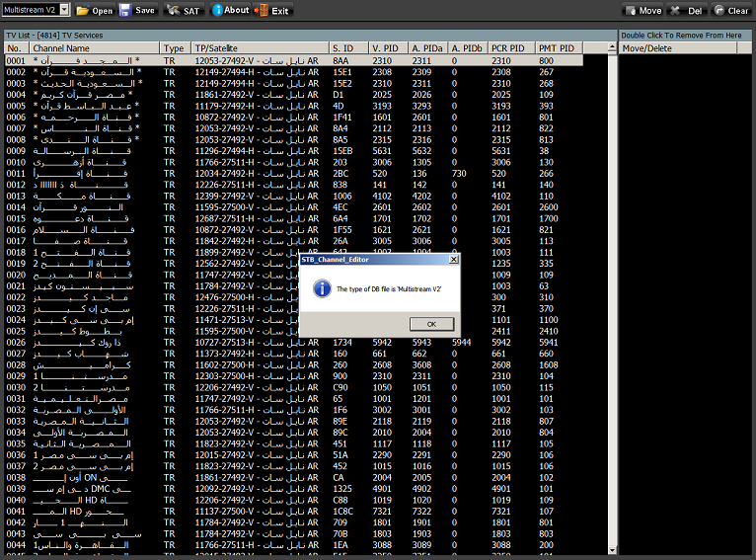Click the A. PIDa column header
This screenshot has width=756, height=560.
[x=428, y=48]
